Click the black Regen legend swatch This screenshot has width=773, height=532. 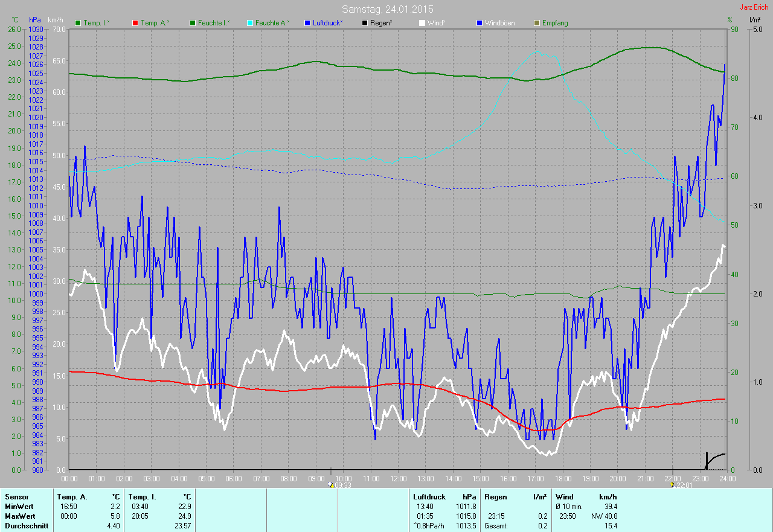click(365, 23)
